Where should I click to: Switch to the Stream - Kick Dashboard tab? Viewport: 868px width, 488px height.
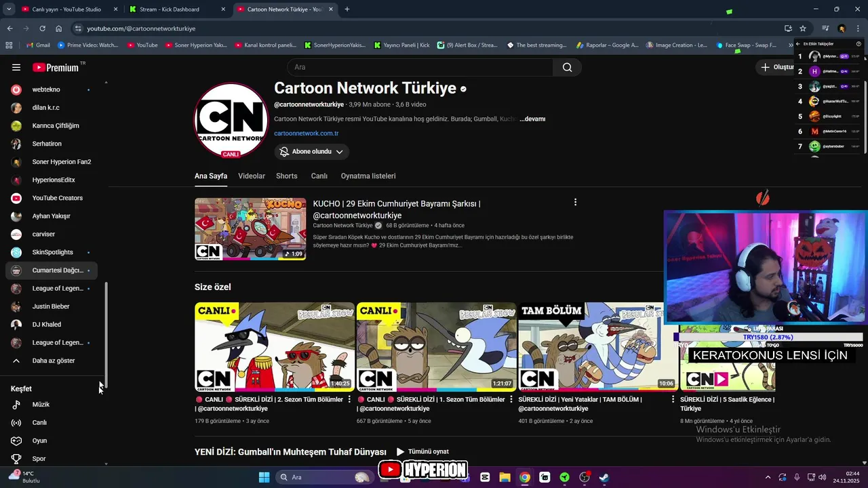(173, 9)
